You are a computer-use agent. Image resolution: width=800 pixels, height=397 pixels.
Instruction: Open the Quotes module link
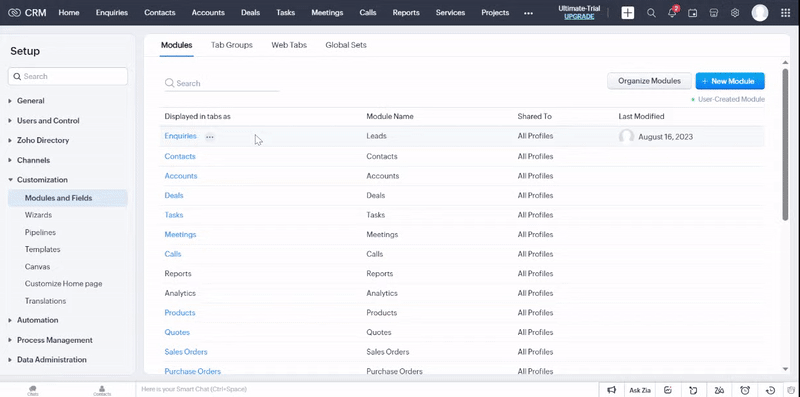177,332
